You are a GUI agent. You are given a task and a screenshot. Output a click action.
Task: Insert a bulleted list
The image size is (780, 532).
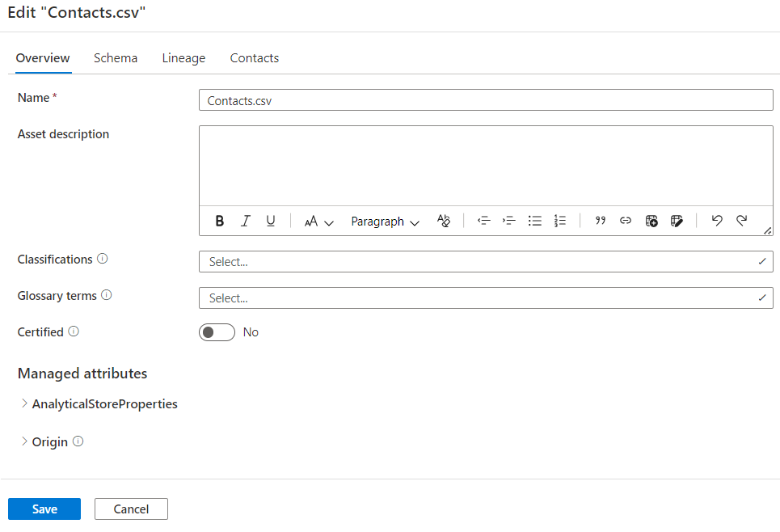tap(534, 221)
